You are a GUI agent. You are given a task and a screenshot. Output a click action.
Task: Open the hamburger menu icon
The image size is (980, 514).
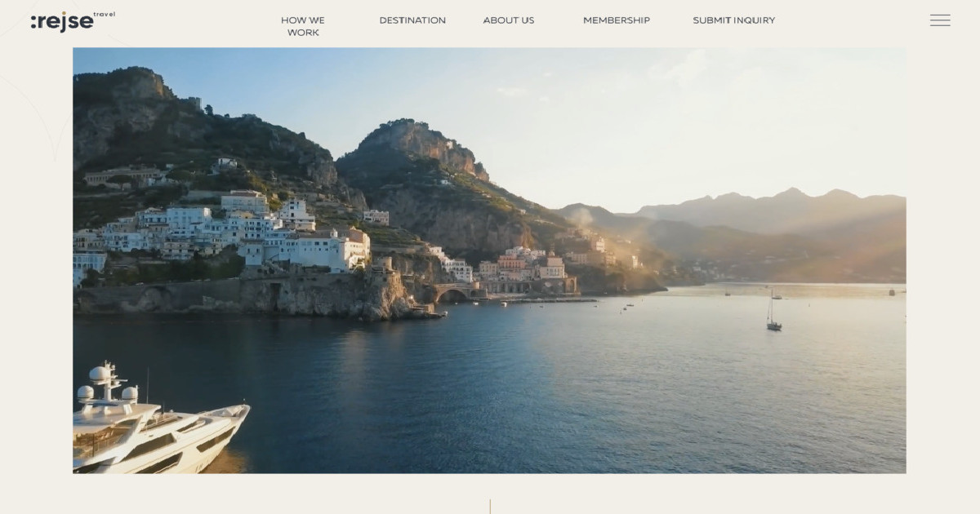tap(940, 20)
